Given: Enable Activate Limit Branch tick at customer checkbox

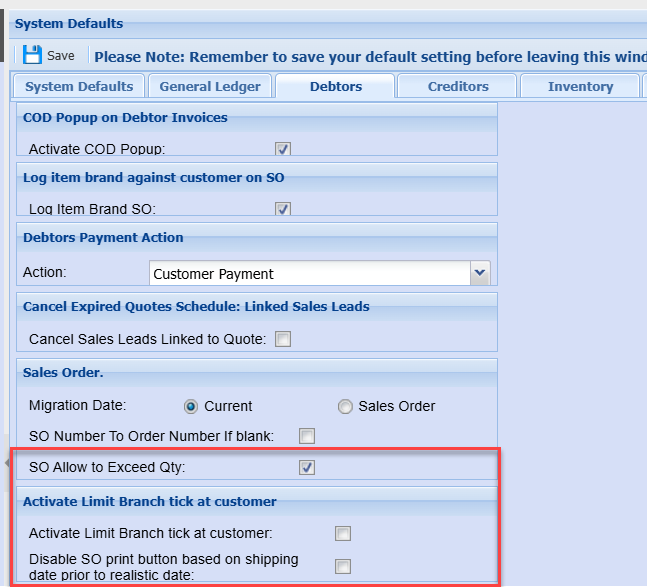Looking at the screenshot, I should (343, 533).
